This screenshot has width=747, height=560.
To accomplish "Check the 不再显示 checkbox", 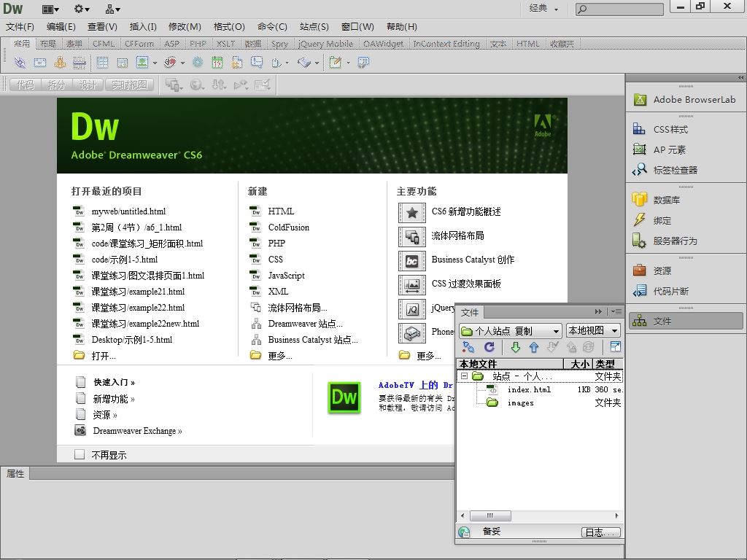I will (80, 454).
